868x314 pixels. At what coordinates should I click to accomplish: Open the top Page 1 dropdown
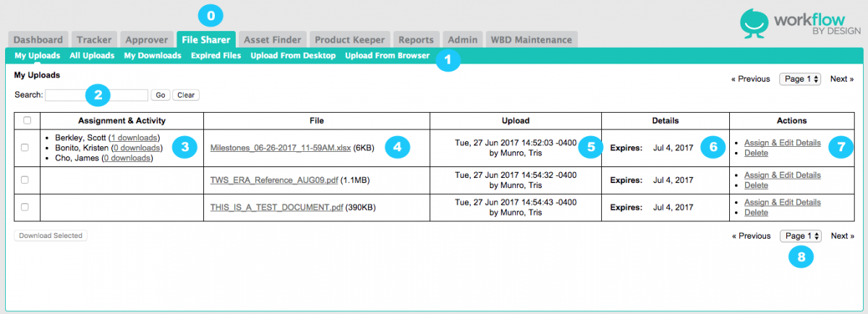point(801,79)
